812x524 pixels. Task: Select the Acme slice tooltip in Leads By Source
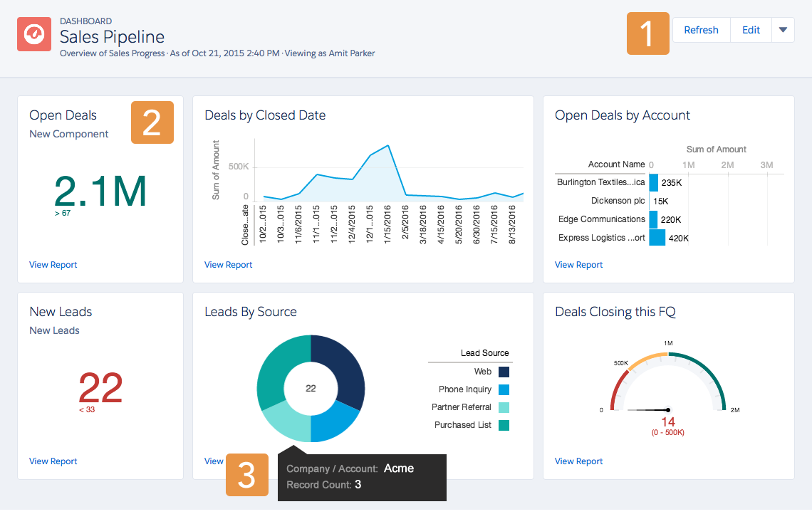[362, 477]
